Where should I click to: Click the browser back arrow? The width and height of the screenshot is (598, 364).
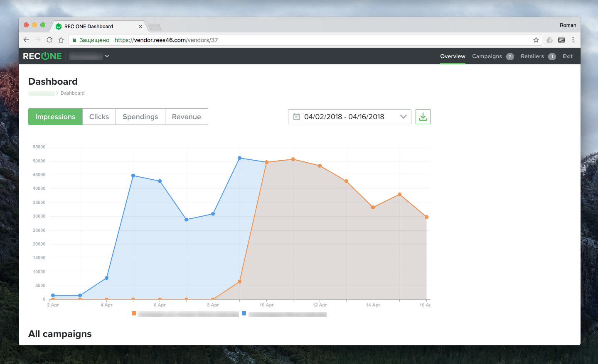click(26, 40)
